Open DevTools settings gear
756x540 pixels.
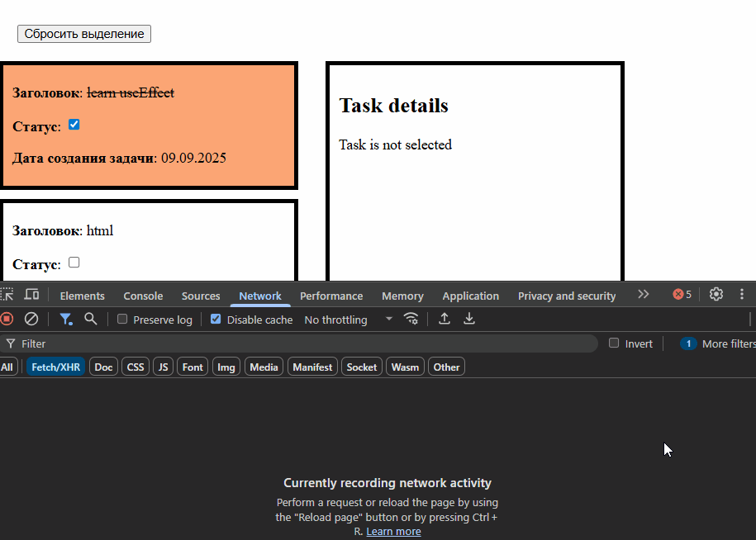(716, 295)
